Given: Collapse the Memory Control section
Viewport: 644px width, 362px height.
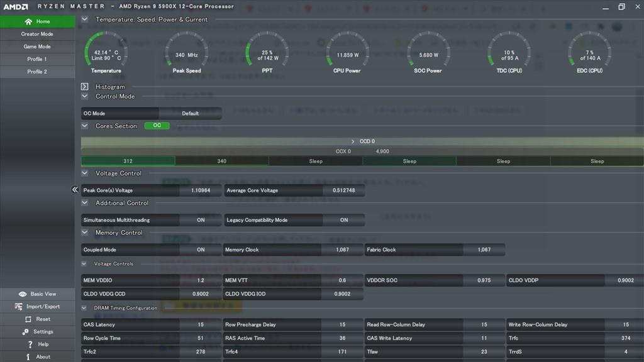Looking at the screenshot, I should (85, 233).
